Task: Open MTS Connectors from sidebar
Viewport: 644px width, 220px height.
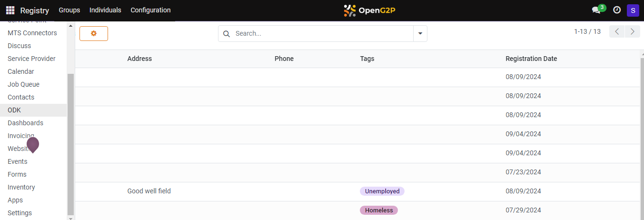Action: tap(32, 33)
